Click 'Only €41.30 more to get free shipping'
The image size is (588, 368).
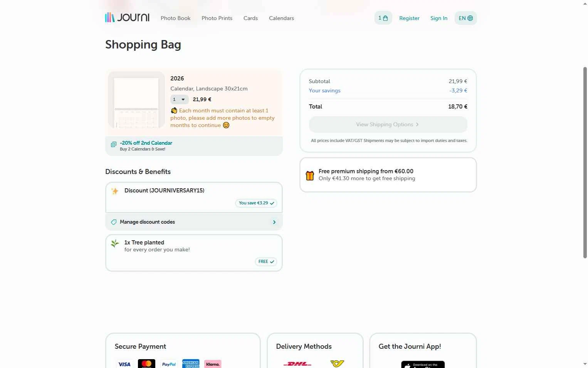(367, 179)
